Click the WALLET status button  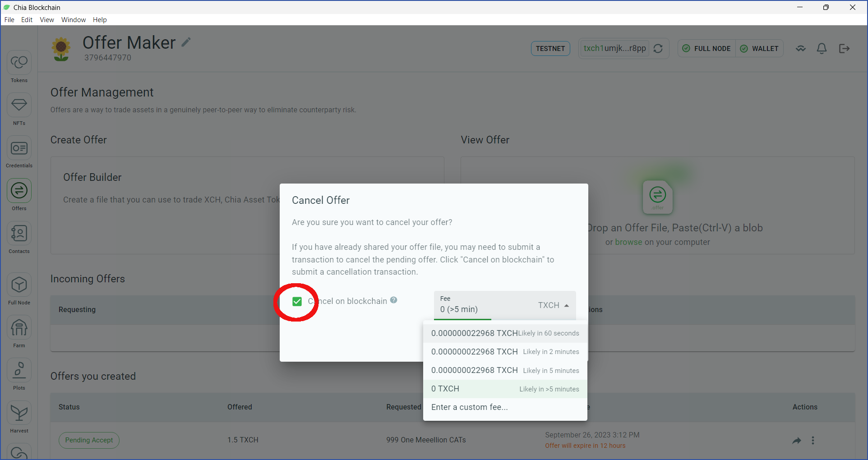click(x=760, y=48)
